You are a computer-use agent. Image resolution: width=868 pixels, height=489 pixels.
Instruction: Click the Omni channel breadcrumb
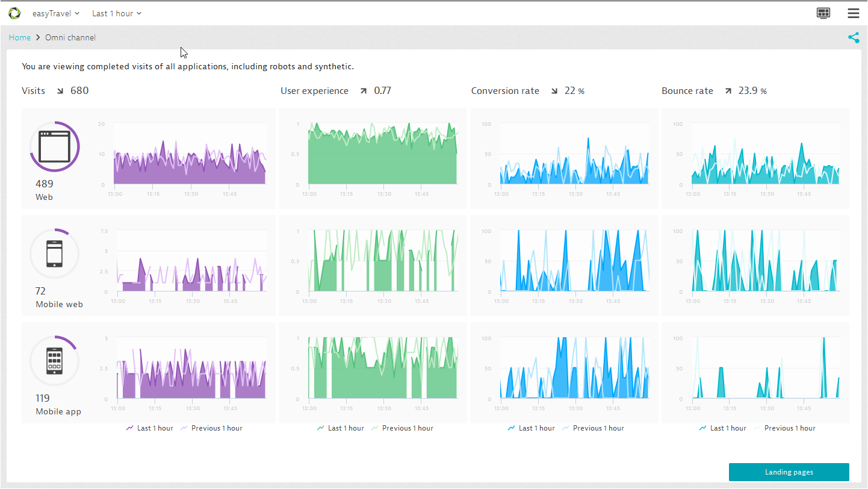pyautogui.click(x=70, y=38)
